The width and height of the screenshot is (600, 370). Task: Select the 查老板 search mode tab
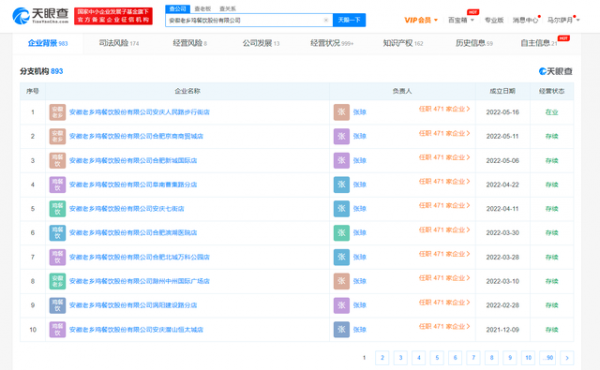coord(202,9)
